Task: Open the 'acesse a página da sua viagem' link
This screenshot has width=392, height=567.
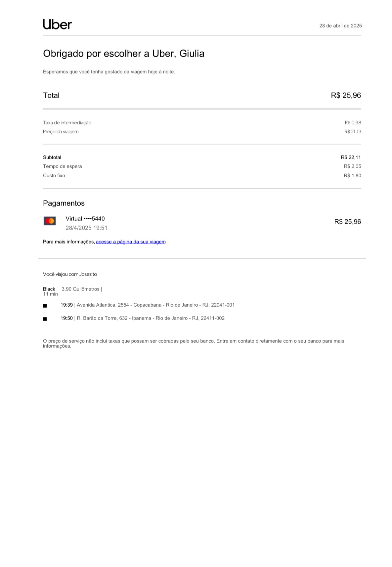Action: tap(131, 242)
